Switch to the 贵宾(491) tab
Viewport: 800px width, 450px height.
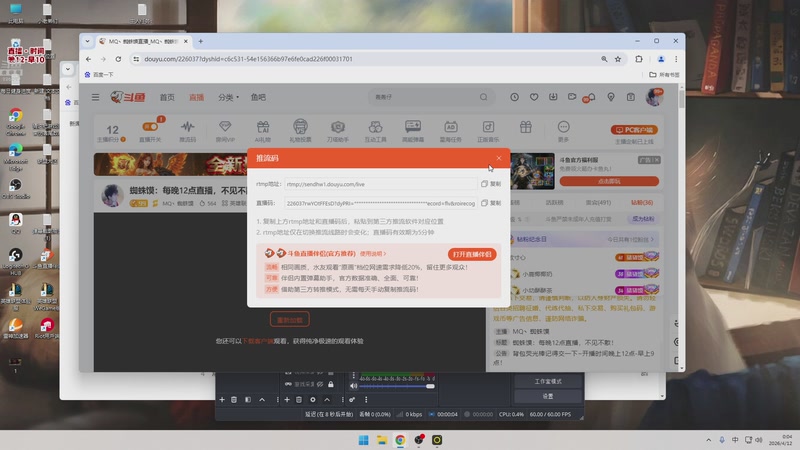pos(598,203)
